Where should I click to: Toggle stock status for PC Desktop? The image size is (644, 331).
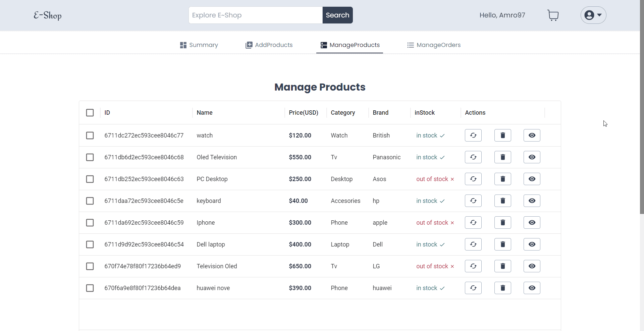point(473,179)
